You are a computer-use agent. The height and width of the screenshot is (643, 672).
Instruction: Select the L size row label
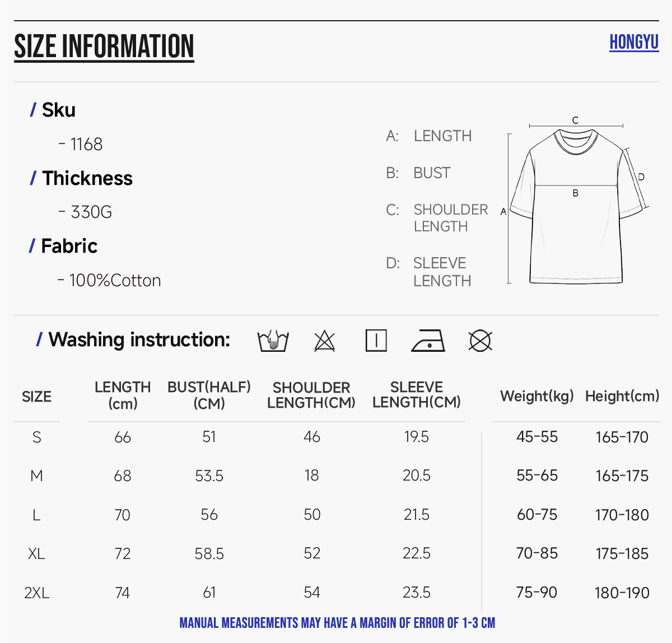point(36,515)
